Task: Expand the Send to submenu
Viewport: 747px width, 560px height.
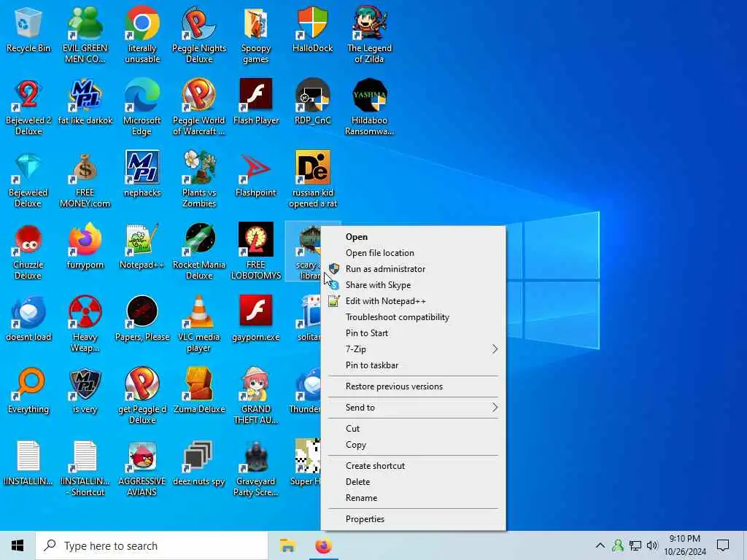Action: (414, 407)
